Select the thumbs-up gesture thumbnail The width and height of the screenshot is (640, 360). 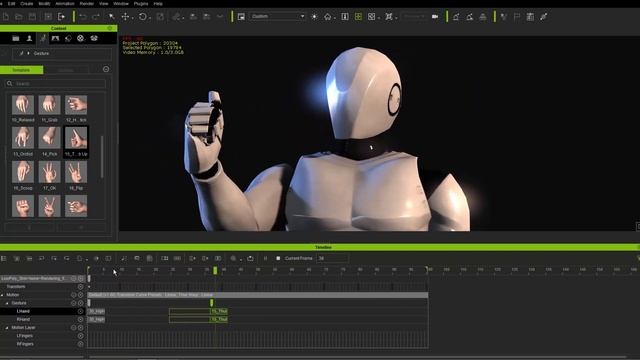click(76, 138)
